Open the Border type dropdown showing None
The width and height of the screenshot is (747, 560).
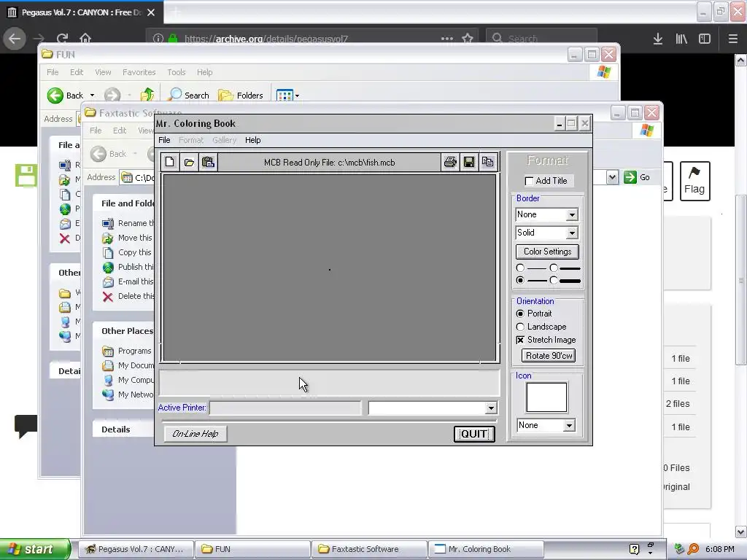[572, 215]
